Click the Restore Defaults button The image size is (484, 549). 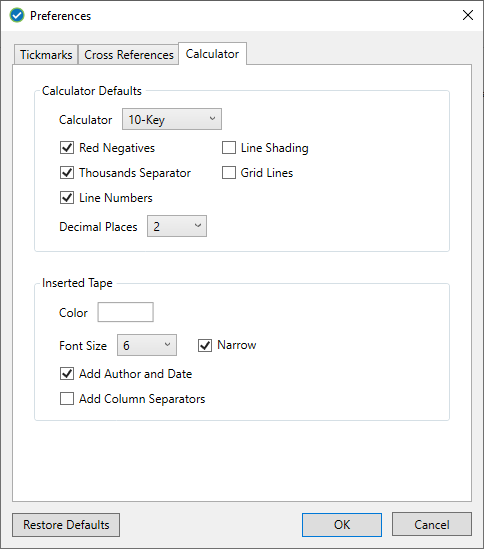point(66,525)
